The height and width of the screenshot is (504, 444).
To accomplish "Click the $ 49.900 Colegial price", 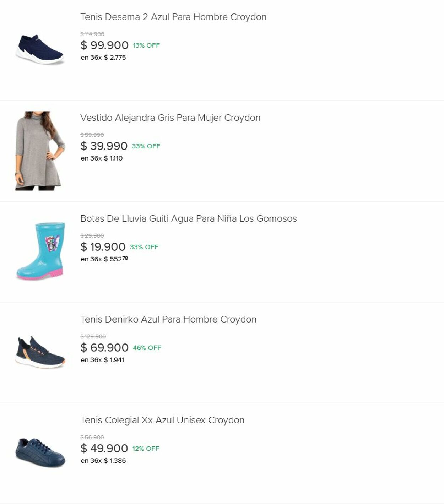I will [104, 449].
